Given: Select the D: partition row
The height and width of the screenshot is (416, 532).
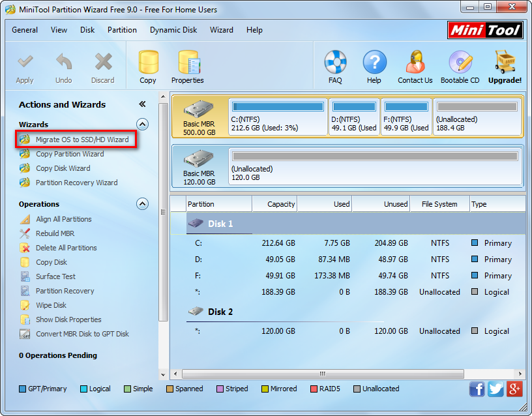Looking at the screenshot, I should [347, 260].
